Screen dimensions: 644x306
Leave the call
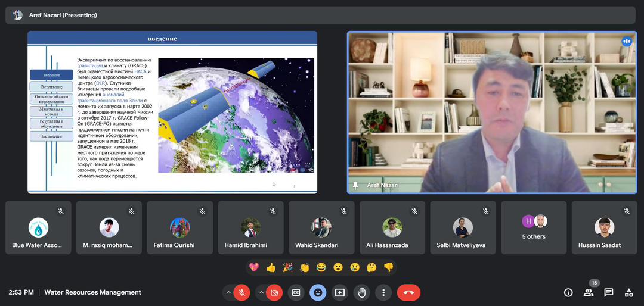point(408,292)
